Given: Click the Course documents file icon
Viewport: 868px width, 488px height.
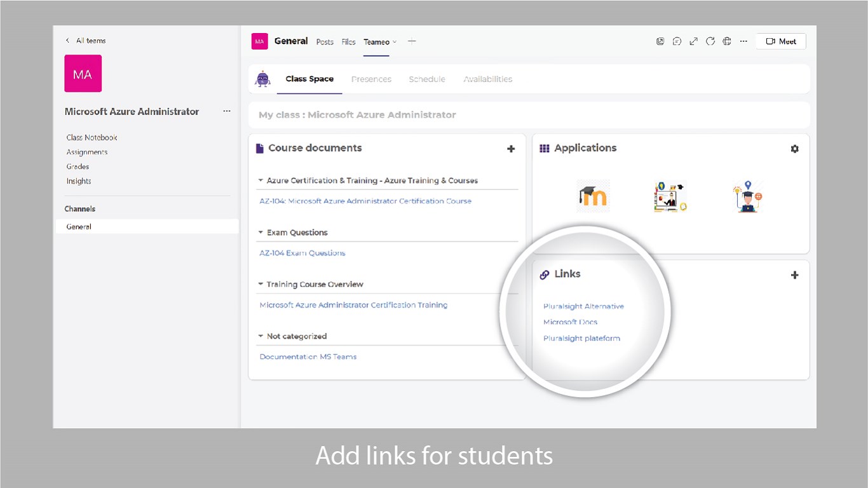Looking at the screenshot, I should 259,148.
